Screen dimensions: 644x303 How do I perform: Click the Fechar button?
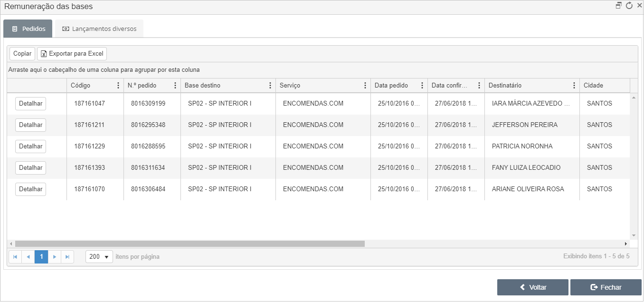click(x=606, y=287)
